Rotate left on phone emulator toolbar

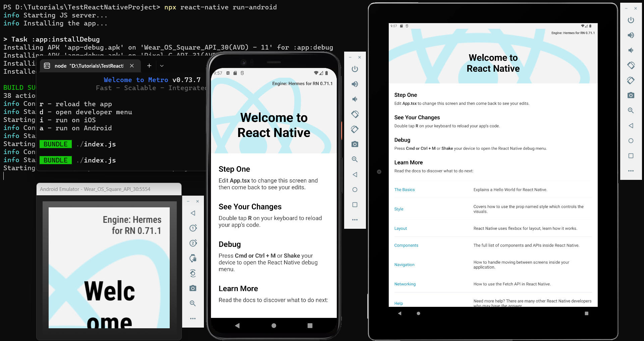pos(355,114)
